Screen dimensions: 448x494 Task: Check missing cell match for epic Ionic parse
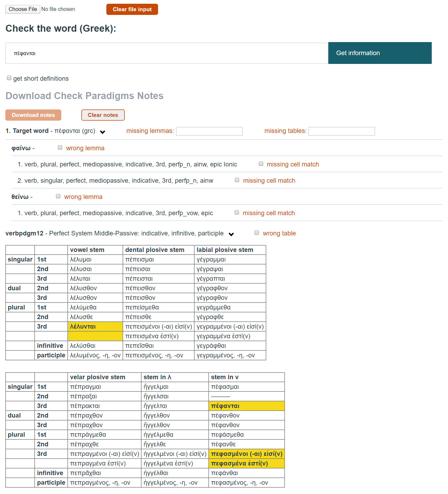(261, 164)
